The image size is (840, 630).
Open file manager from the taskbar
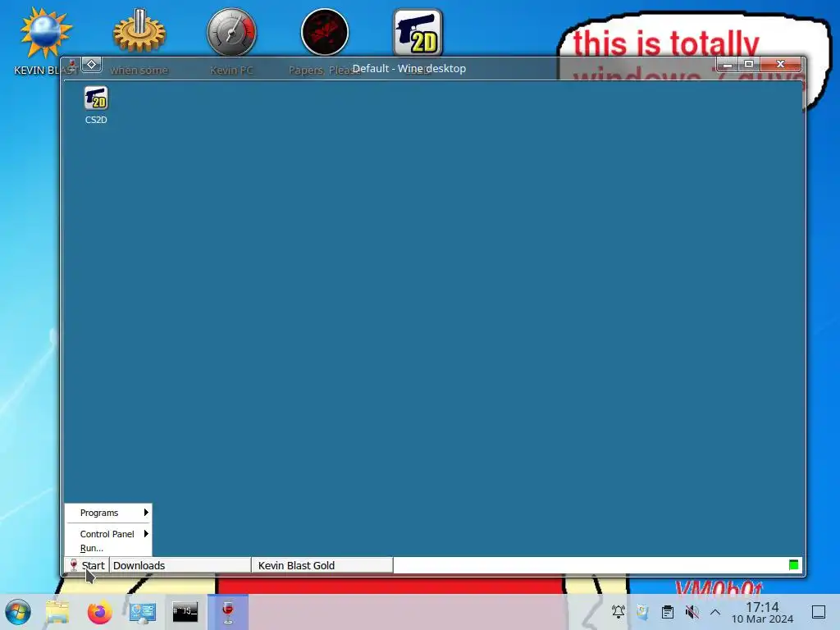pyautogui.click(x=57, y=612)
